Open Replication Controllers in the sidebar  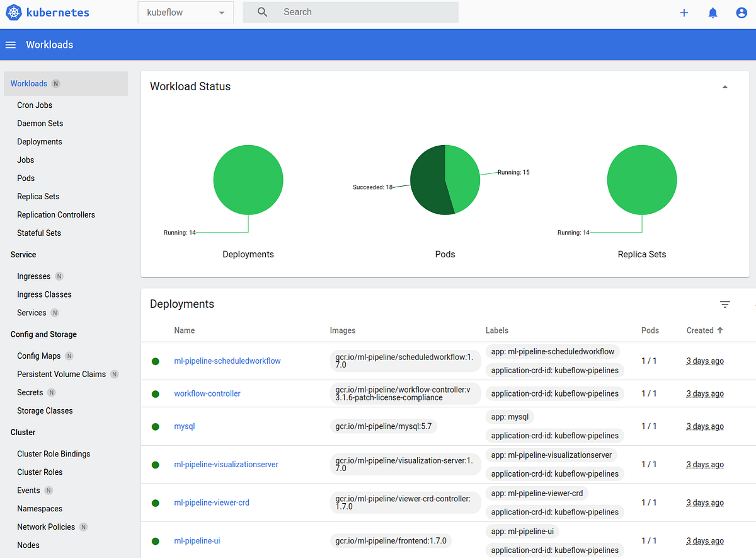tap(56, 215)
